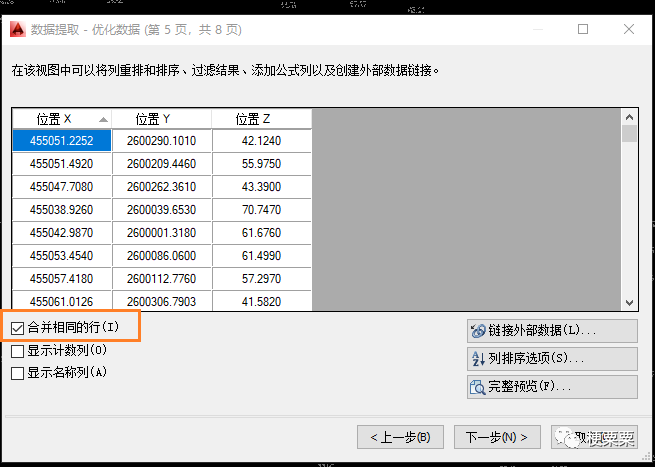The height and width of the screenshot is (467, 655).
Task: Open 完整预览(F)... window
Action: click(552, 387)
